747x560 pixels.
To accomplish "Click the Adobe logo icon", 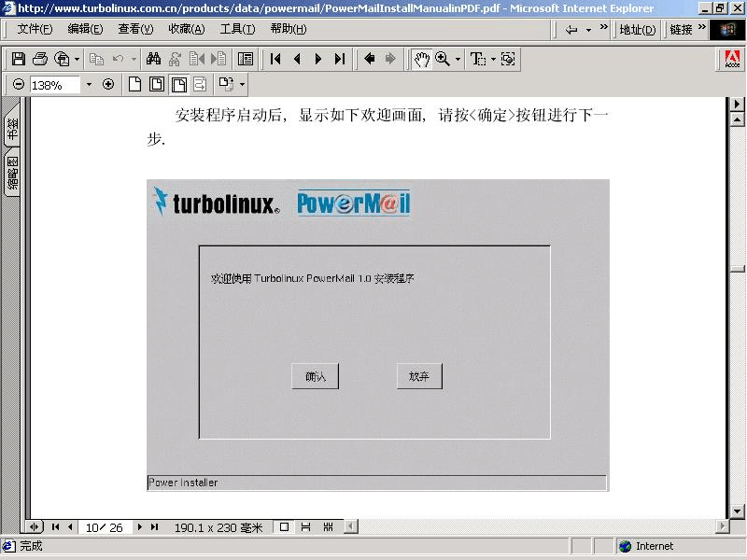I will pyautogui.click(x=733, y=60).
